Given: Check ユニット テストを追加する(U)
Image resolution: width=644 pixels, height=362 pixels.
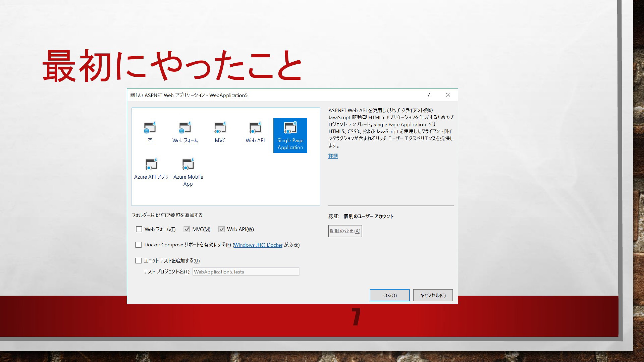Looking at the screenshot, I should click(x=138, y=260).
